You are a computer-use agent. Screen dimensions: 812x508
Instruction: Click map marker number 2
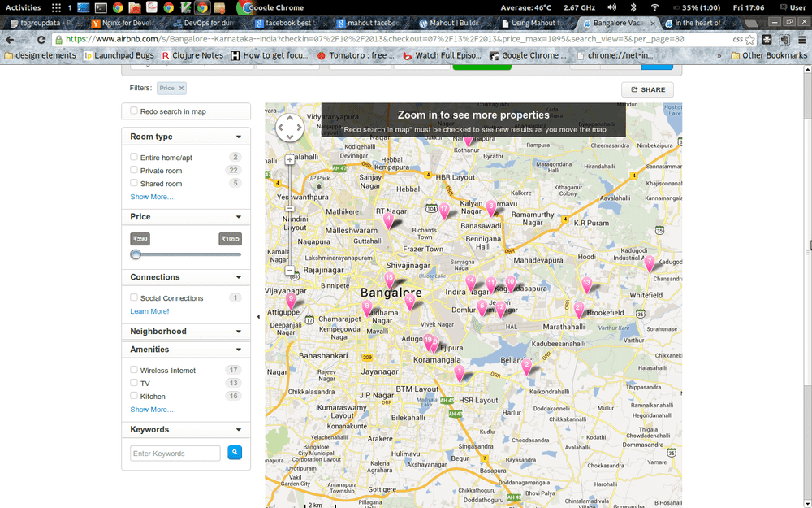coord(526,367)
